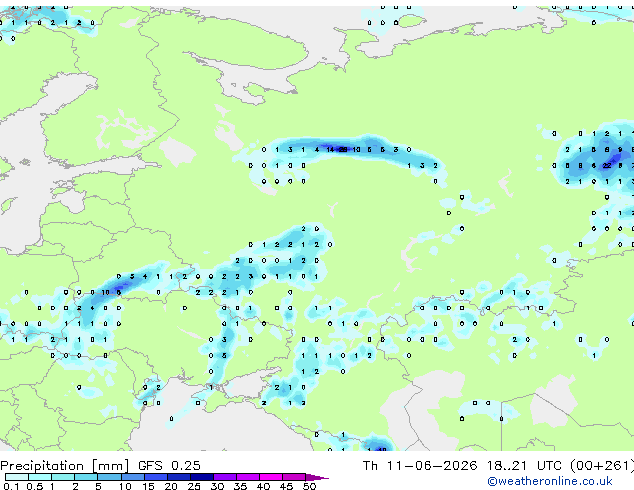Click legend scale label "50"
This screenshot has height=490, width=634.
pos(309,486)
